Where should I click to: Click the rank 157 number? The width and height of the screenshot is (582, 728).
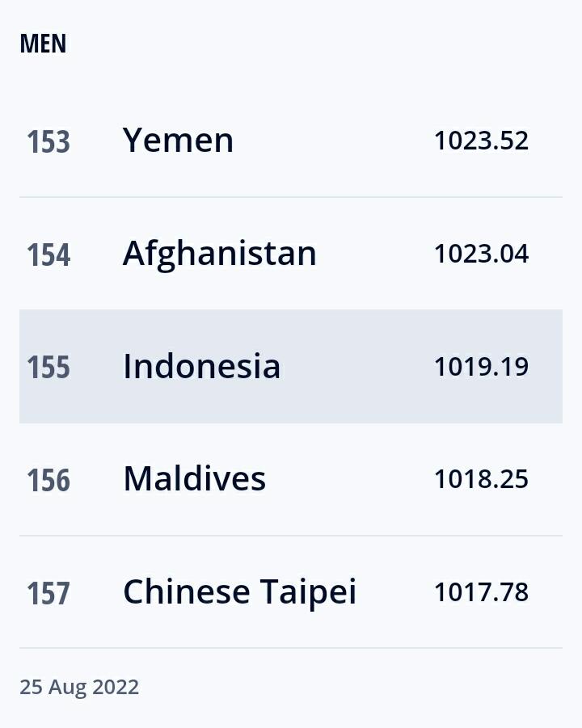coord(48,594)
